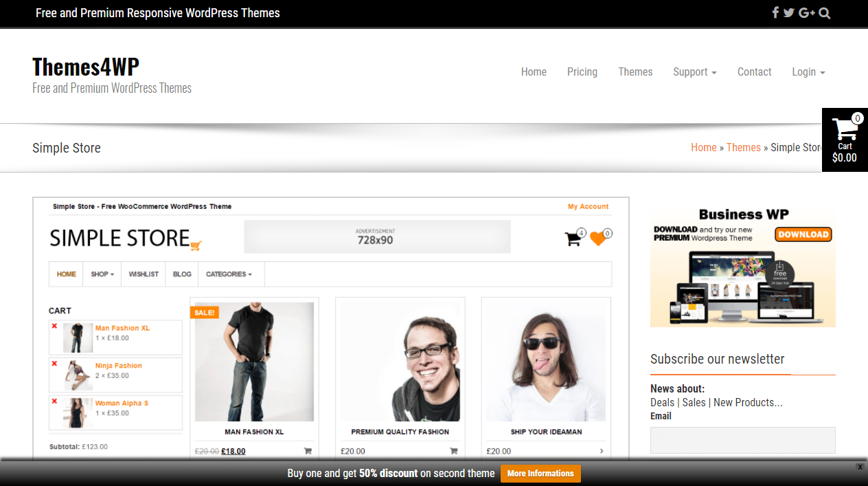Click the SALE! badge on first product
This screenshot has height=486, width=868.
click(204, 312)
